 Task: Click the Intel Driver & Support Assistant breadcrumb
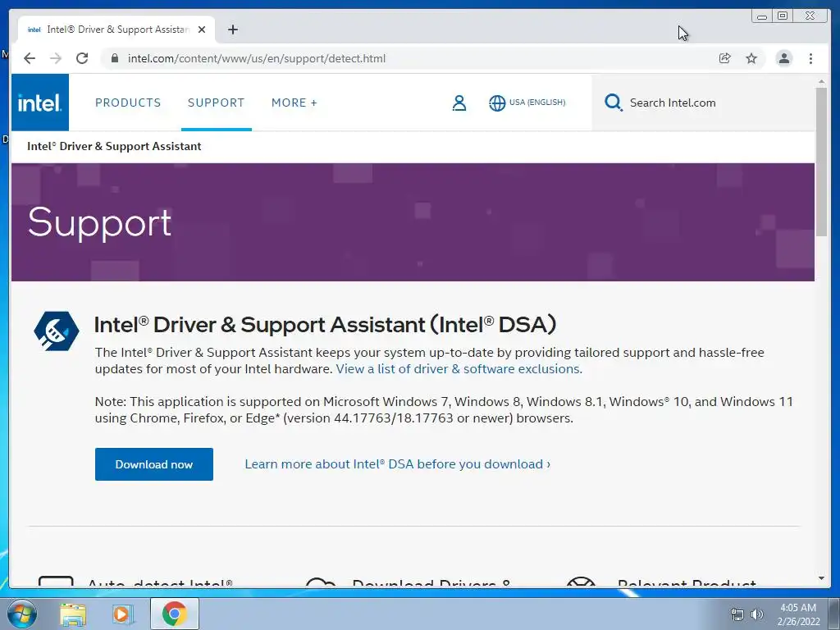click(114, 146)
